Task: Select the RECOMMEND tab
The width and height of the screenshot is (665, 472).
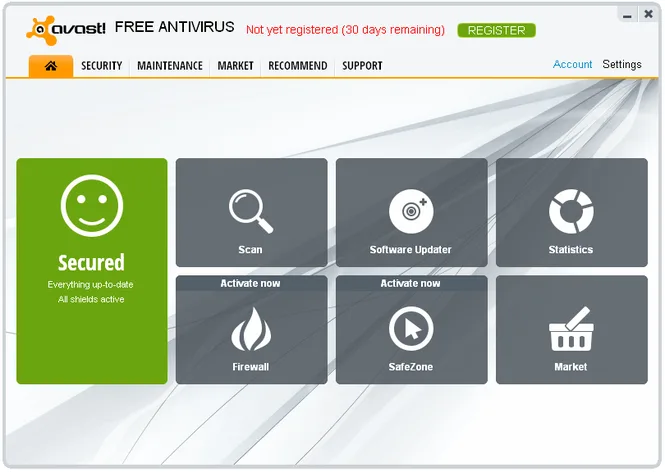Action: (298, 66)
